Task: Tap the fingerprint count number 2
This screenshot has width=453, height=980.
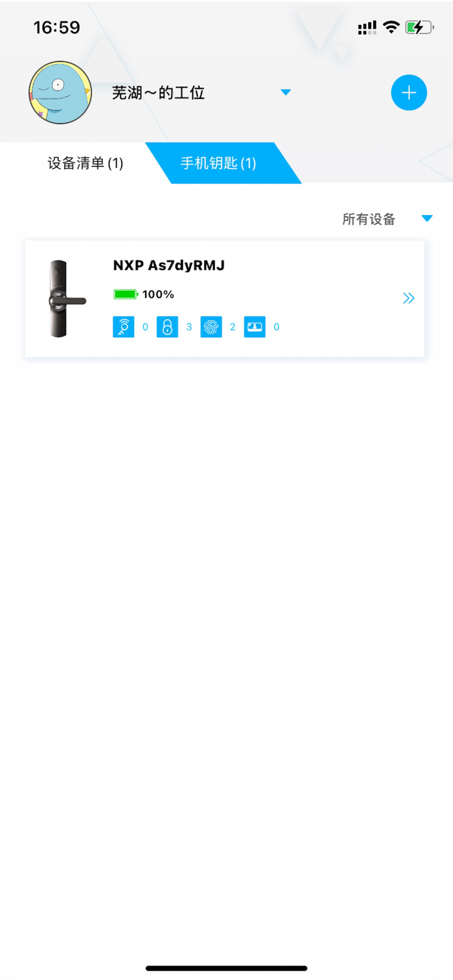Action: (x=233, y=327)
